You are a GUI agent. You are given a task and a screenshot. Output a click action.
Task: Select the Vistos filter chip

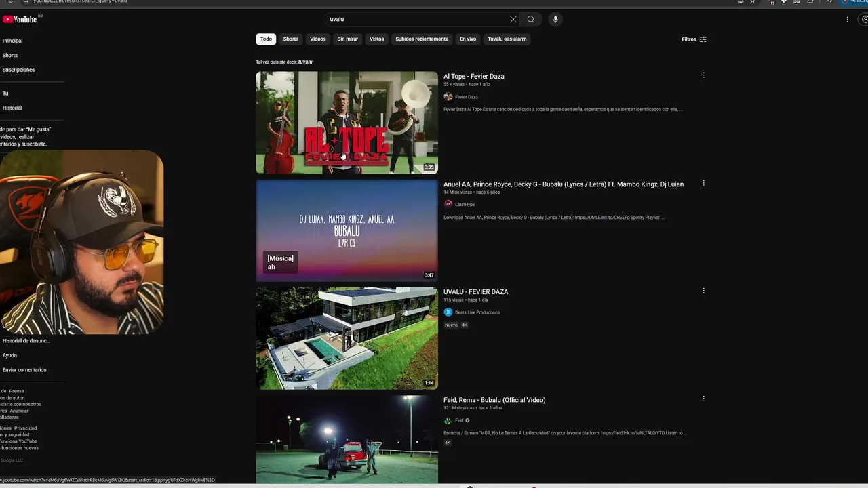coord(377,39)
